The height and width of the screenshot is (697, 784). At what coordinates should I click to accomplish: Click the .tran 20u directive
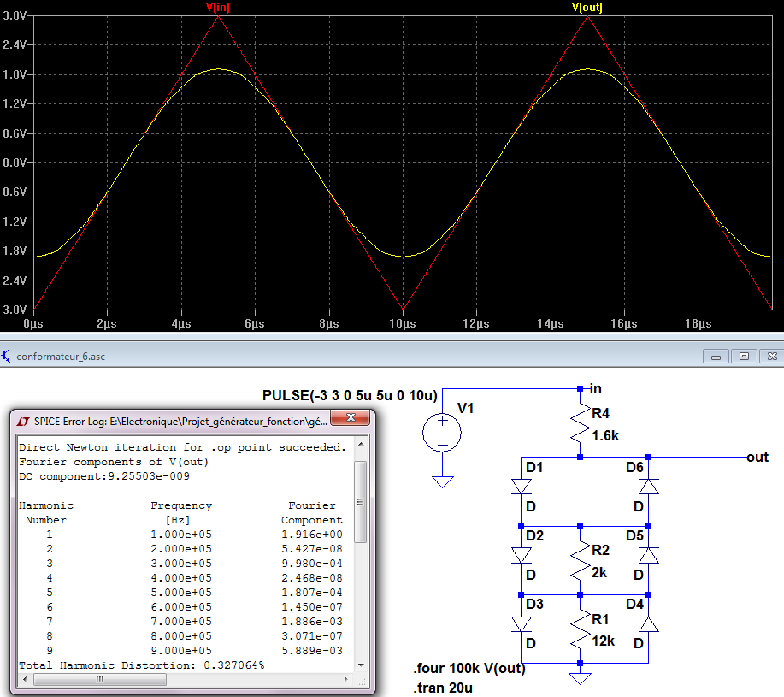(x=443, y=688)
